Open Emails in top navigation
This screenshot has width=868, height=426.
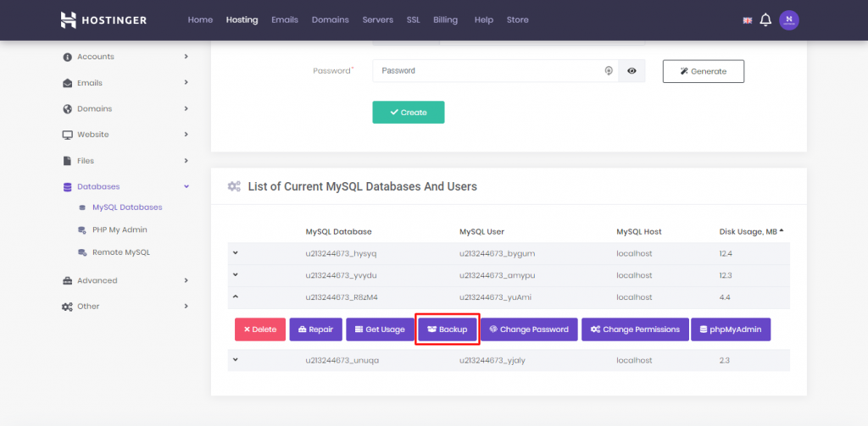[x=285, y=20]
